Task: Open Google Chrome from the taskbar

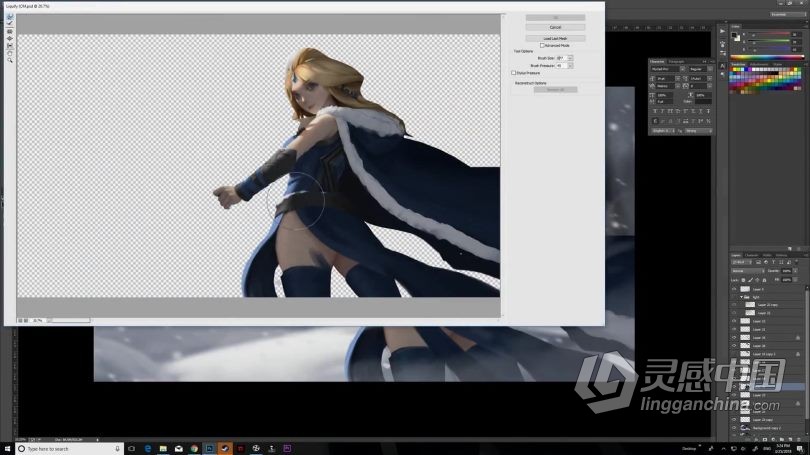Action: coord(194,449)
